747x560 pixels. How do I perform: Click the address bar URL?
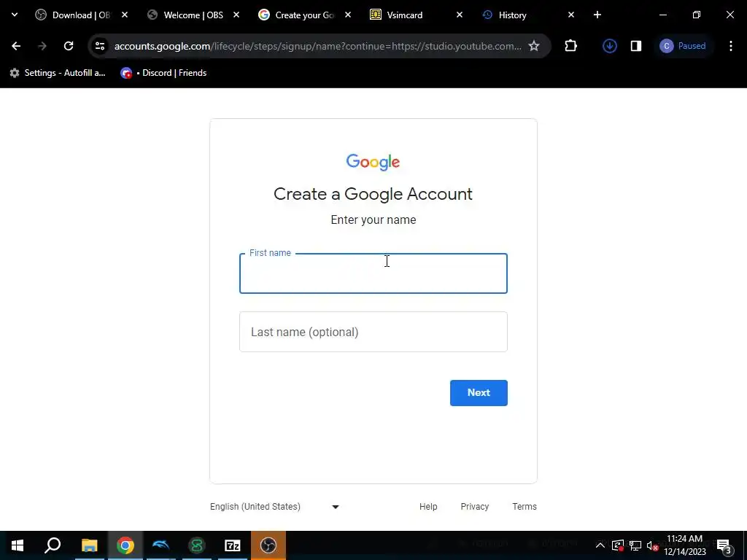coord(318,46)
